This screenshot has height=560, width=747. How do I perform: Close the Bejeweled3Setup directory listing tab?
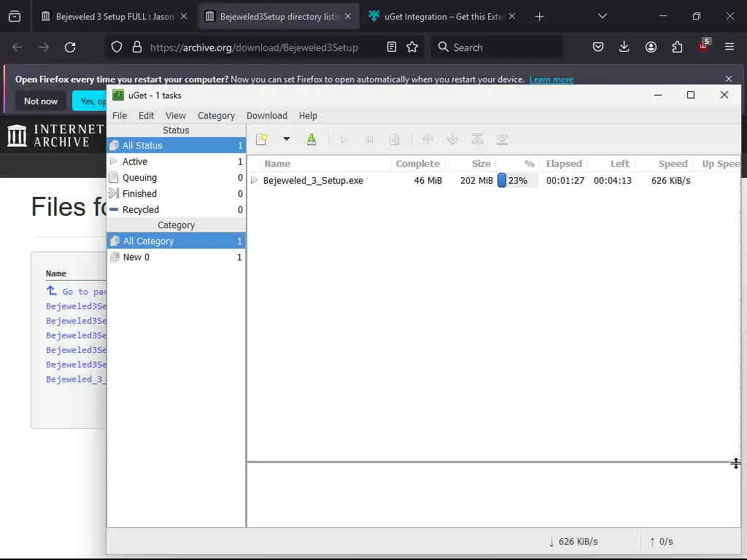click(348, 16)
